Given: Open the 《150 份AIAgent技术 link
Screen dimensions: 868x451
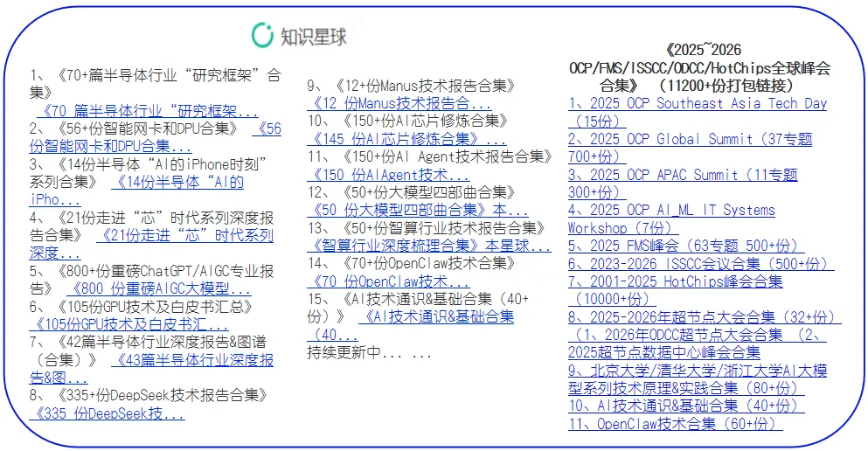Looking at the screenshot, I should [389, 174].
